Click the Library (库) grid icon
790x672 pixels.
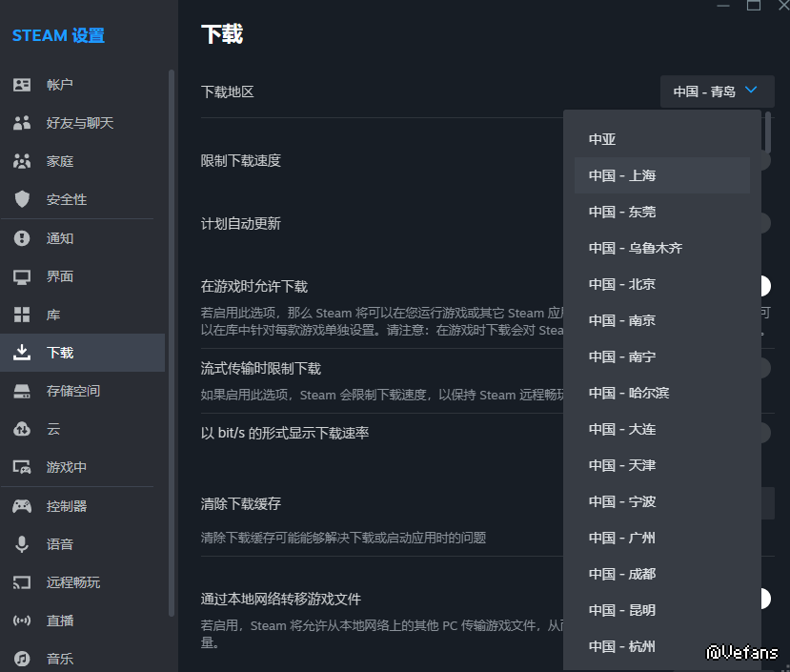coord(22,315)
